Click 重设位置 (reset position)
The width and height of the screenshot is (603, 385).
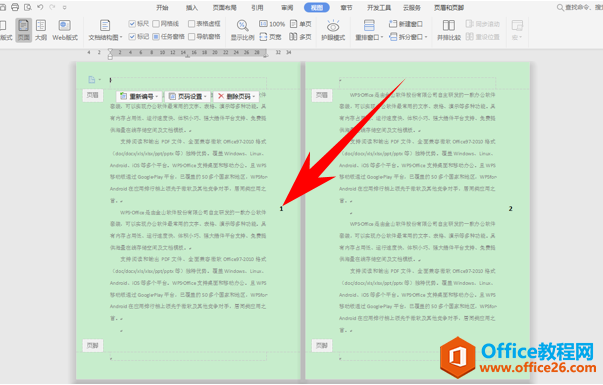(483, 37)
